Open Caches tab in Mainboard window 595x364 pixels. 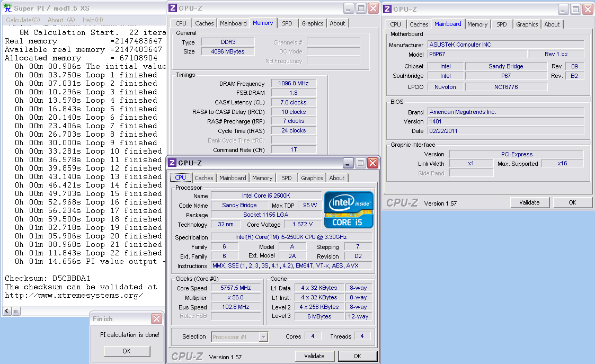(x=419, y=24)
